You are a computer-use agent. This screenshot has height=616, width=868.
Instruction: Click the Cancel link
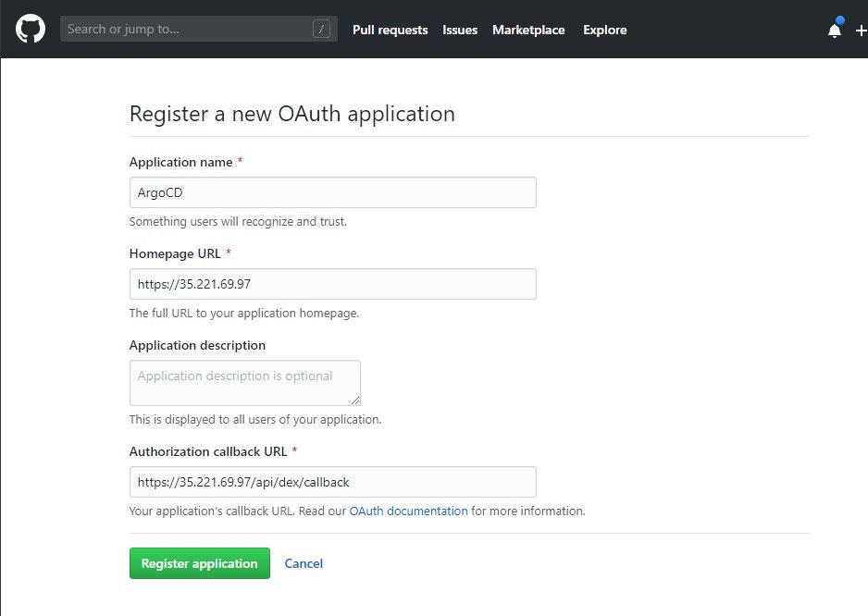[304, 563]
